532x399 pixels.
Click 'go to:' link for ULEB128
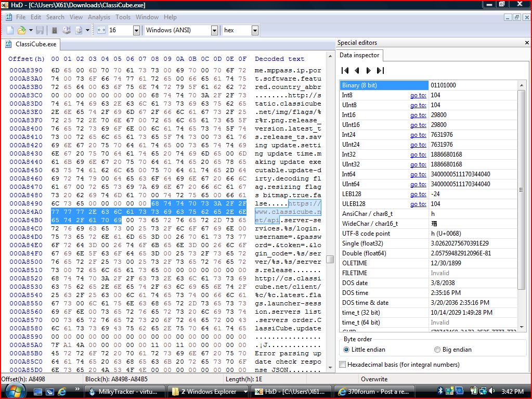pos(418,204)
